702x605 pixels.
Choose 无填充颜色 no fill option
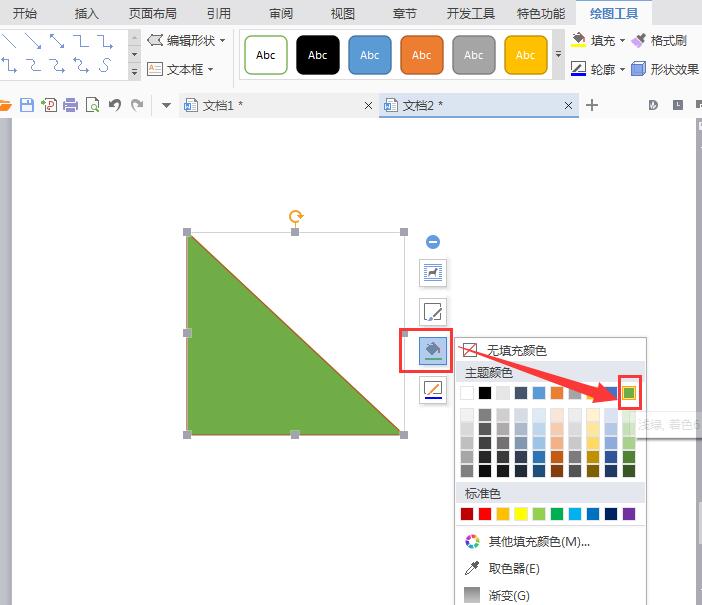pyautogui.click(x=551, y=350)
